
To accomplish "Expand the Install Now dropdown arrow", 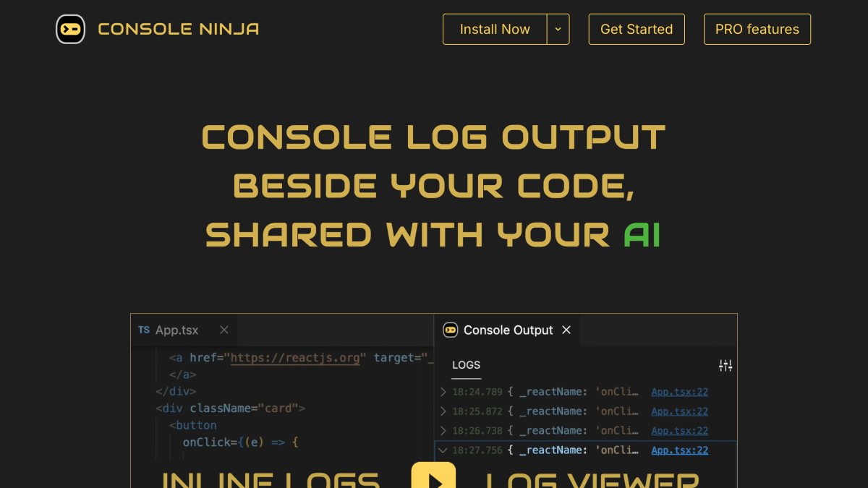I will pyautogui.click(x=558, y=29).
